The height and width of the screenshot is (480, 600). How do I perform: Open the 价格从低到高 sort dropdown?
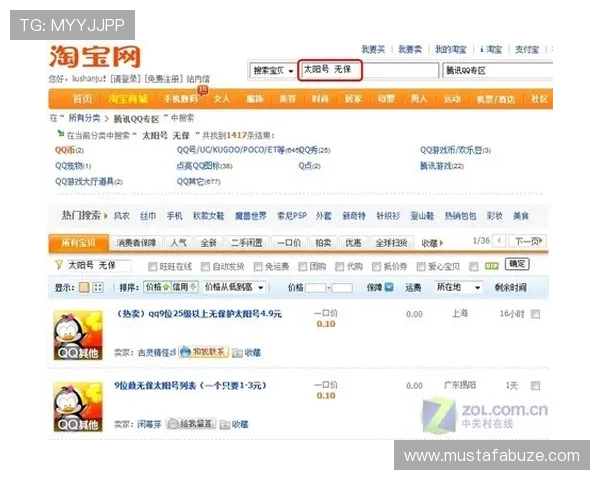[234, 287]
